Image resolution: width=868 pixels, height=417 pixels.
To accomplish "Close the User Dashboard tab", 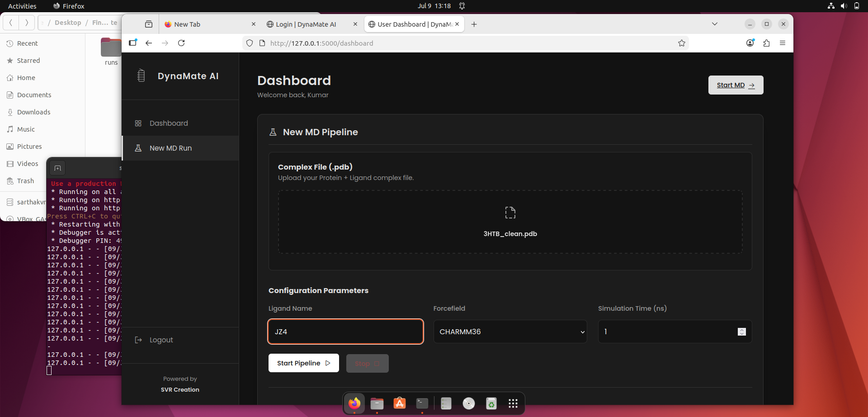I will click(457, 24).
